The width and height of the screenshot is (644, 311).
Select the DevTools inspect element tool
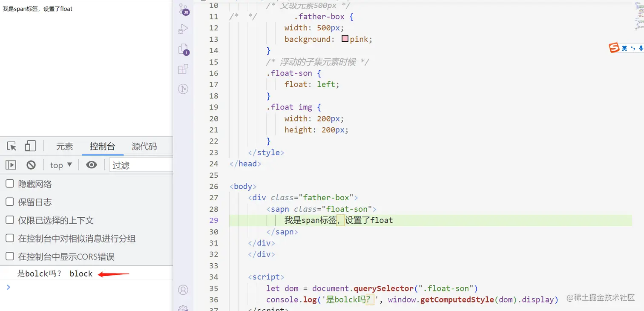tap(11, 147)
